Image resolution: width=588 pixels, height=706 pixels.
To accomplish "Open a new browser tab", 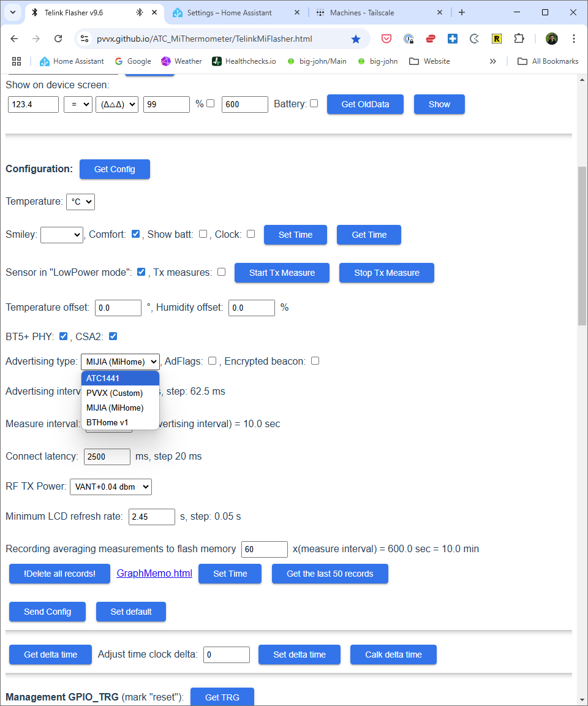I will [x=462, y=12].
